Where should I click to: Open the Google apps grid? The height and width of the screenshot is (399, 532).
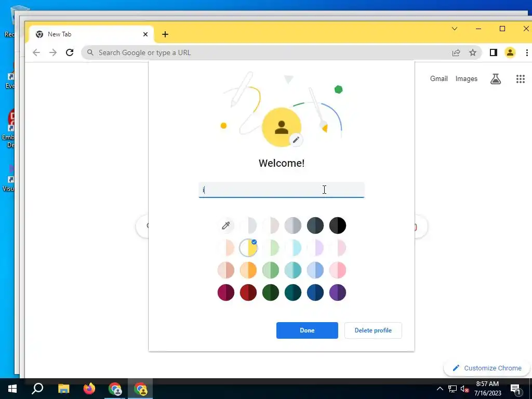coord(521,79)
